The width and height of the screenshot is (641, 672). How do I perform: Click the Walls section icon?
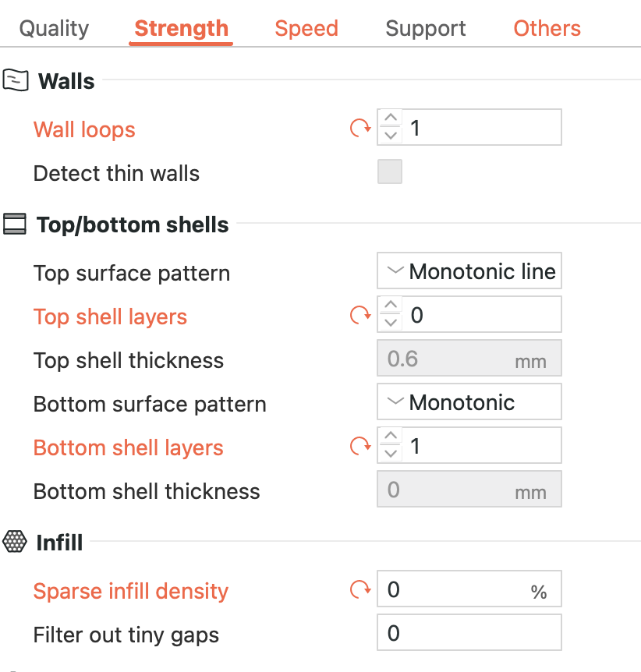click(16, 80)
